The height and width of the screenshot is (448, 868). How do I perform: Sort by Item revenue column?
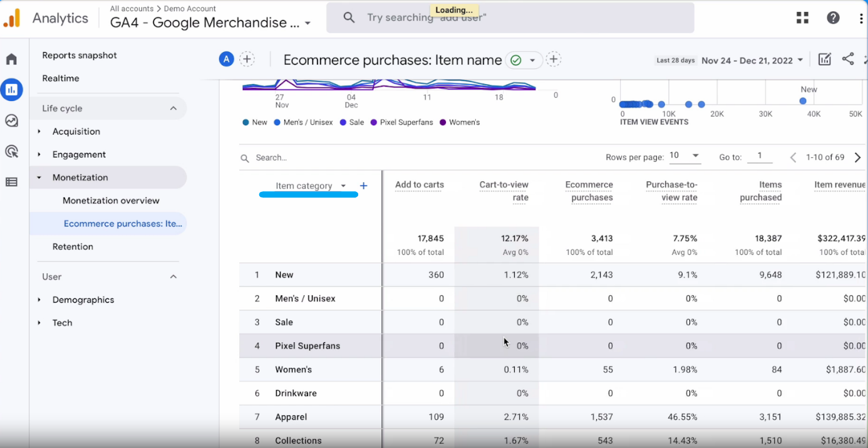840,185
